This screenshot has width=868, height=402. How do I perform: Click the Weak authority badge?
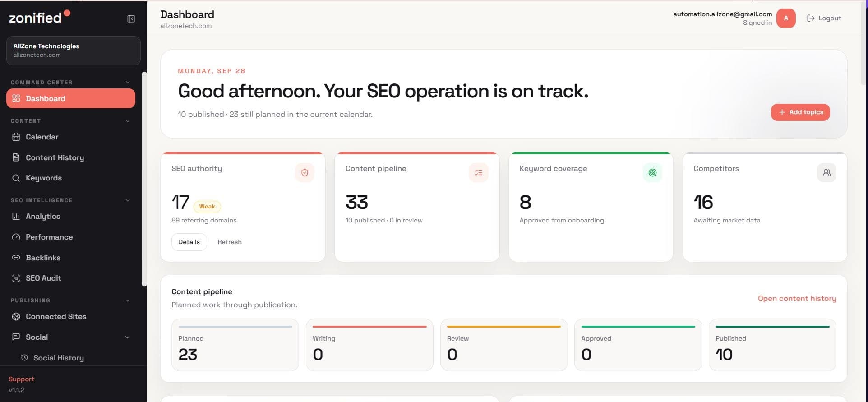207,207
